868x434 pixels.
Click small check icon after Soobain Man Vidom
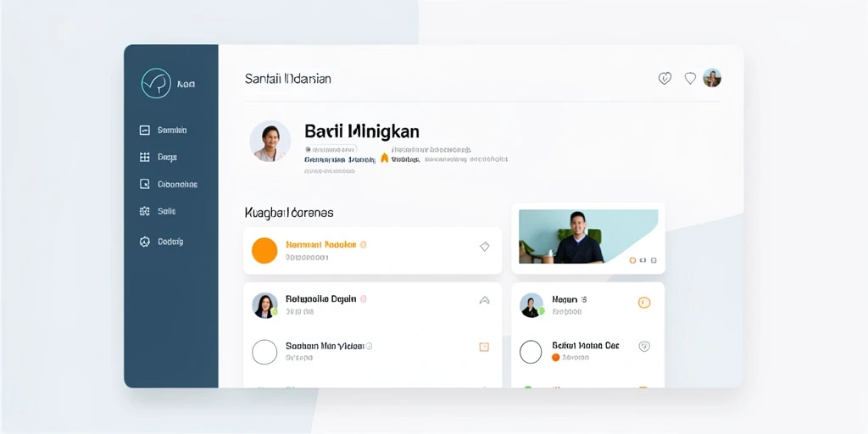pyautogui.click(x=370, y=346)
